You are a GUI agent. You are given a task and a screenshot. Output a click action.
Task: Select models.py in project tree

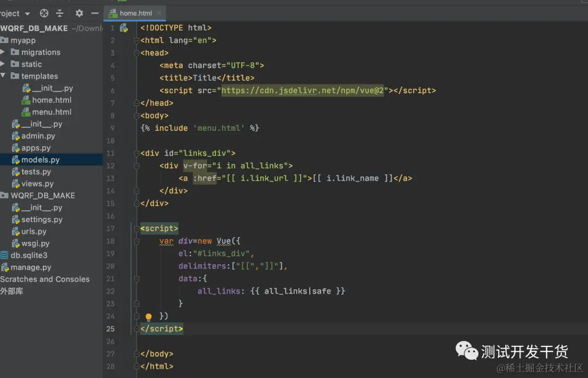coord(40,160)
